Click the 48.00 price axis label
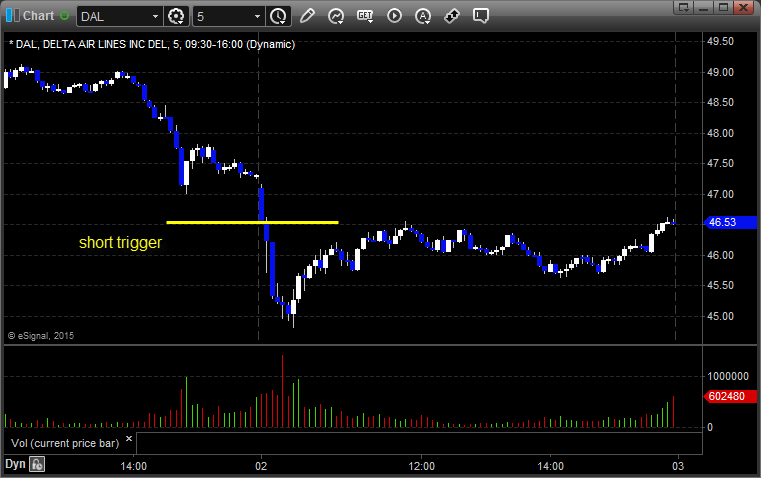The width and height of the screenshot is (761, 478). (x=720, y=133)
